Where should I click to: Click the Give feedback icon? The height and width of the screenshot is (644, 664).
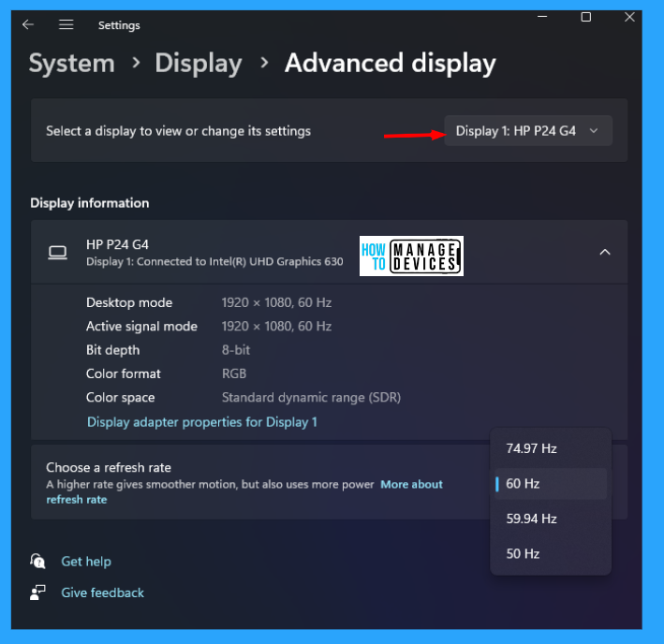pyautogui.click(x=37, y=593)
